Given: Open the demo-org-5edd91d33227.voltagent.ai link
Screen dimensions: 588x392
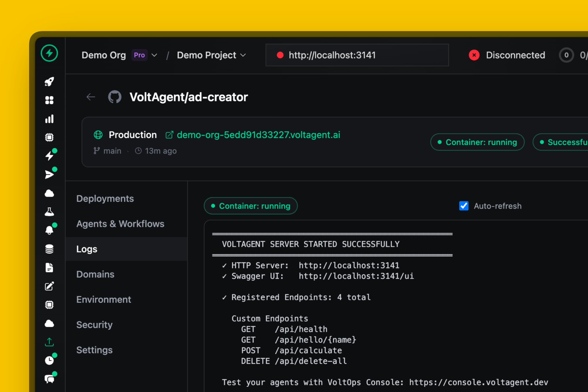Looking at the screenshot, I should pos(258,135).
